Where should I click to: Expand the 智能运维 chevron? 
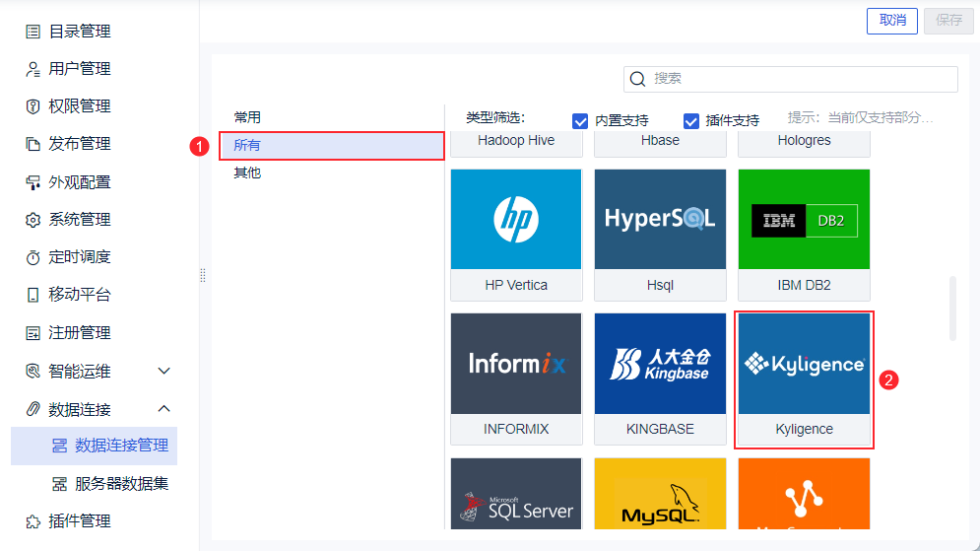click(163, 371)
